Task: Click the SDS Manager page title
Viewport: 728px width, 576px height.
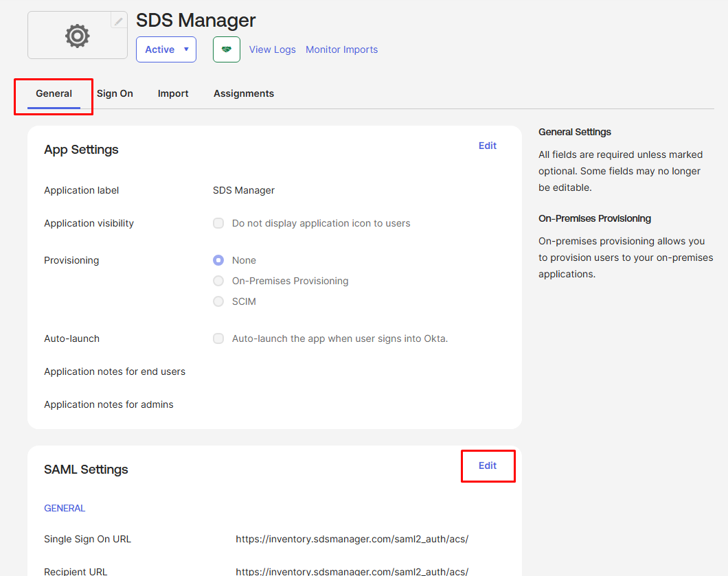Action: [x=196, y=20]
